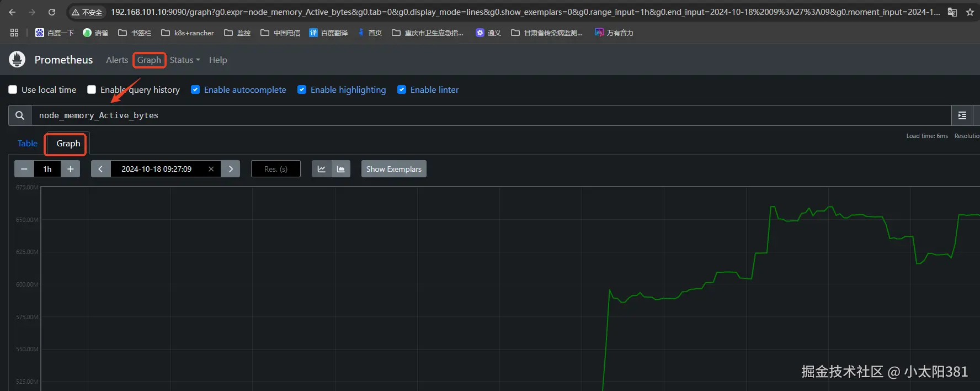Open Alerts in the navigation bar
This screenshot has width=980, height=391.
pos(117,60)
